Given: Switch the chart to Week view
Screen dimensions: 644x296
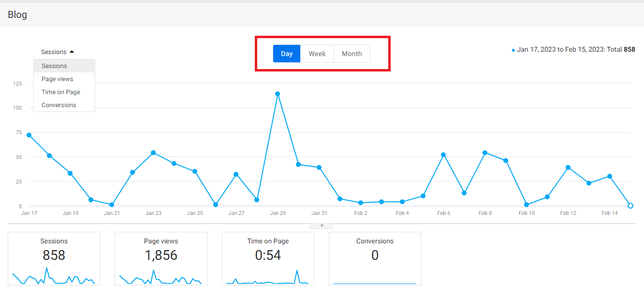Looking at the screenshot, I should coord(317,54).
